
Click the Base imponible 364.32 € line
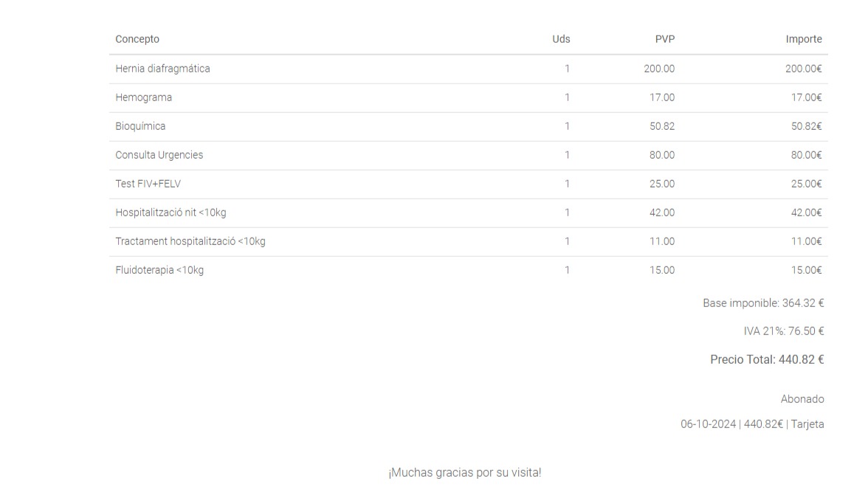pos(763,303)
